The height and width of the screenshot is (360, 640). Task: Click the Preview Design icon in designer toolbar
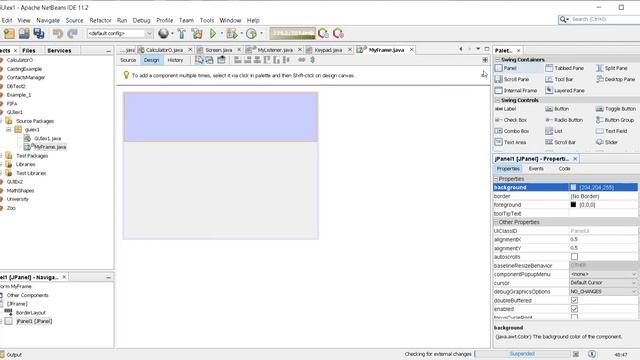(x=221, y=60)
